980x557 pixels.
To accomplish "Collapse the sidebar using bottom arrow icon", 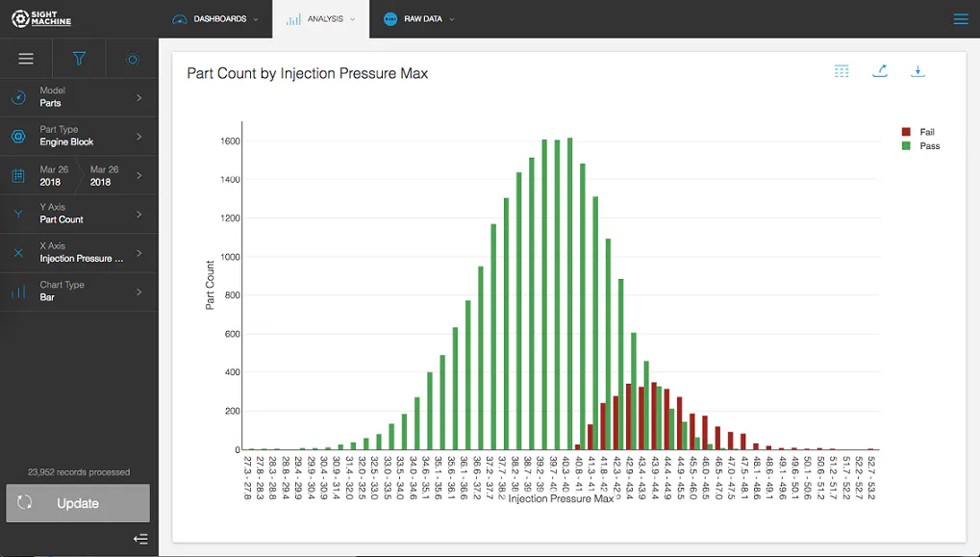I will 140,539.
